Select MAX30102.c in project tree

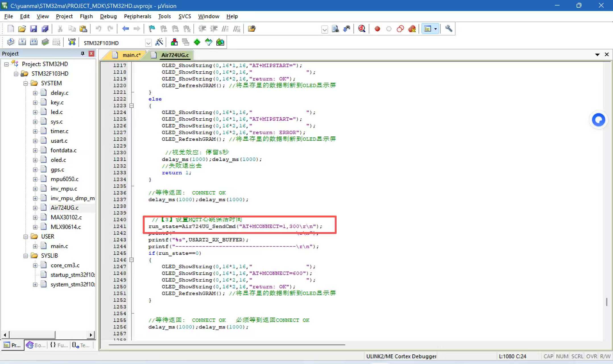pos(66,217)
